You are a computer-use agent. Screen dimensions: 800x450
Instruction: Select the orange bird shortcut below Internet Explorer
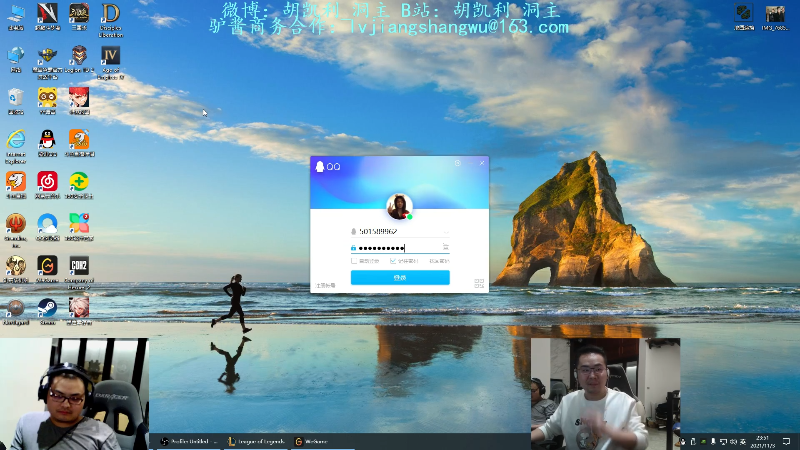coord(16,185)
